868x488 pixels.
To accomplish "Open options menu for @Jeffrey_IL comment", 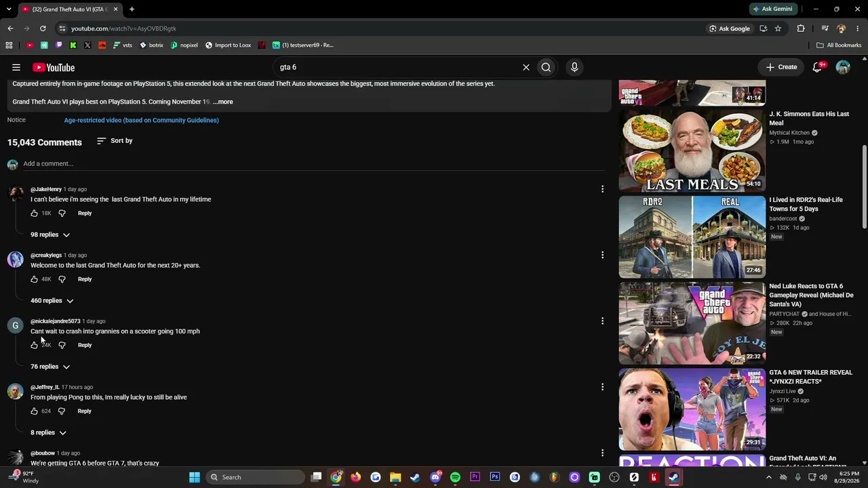I will [602, 387].
